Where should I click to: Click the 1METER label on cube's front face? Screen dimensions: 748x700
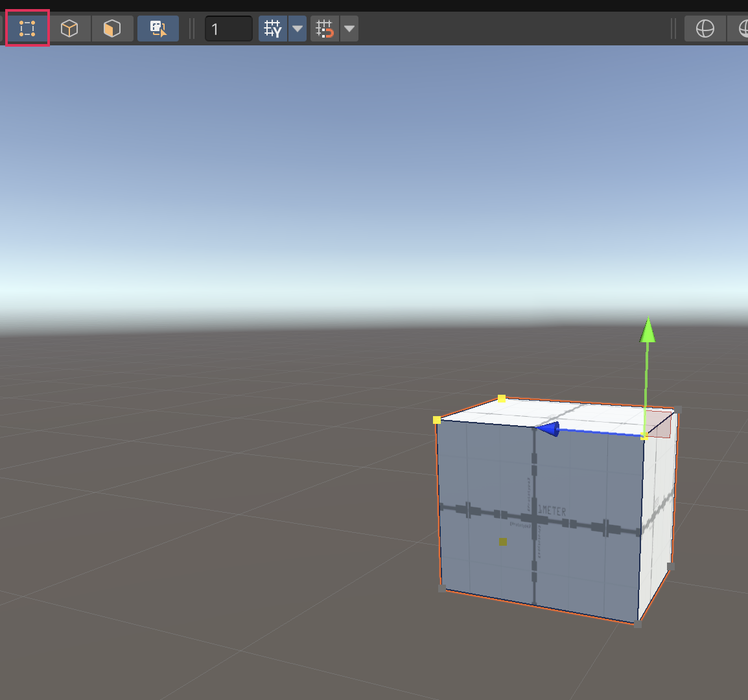point(552,511)
